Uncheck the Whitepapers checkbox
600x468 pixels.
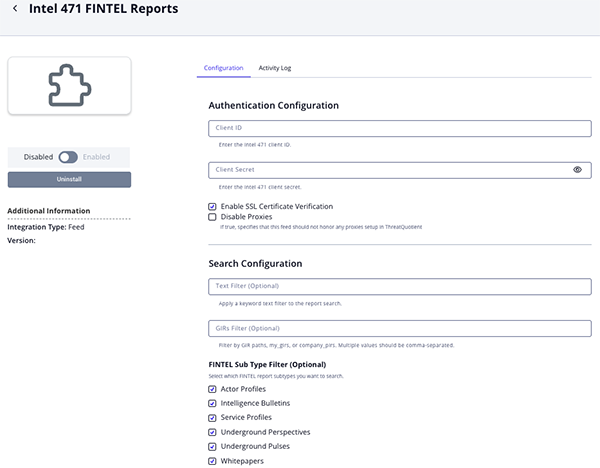click(212, 461)
